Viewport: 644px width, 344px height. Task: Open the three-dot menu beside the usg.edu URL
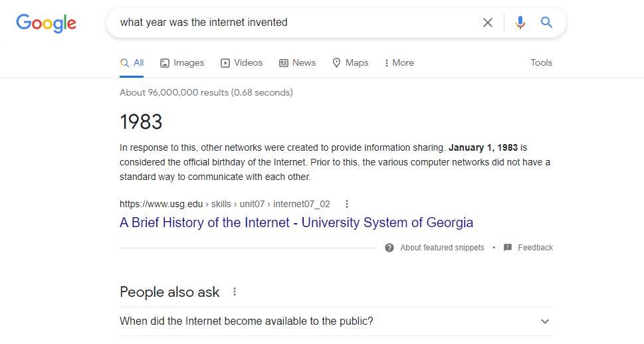(346, 204)
